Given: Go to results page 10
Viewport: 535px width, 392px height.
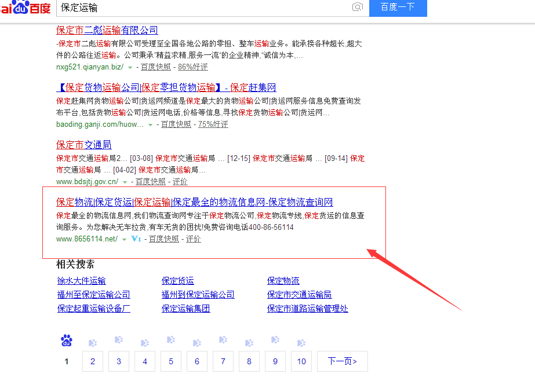Looking at the screenshot, I should [x=301, y=361].
